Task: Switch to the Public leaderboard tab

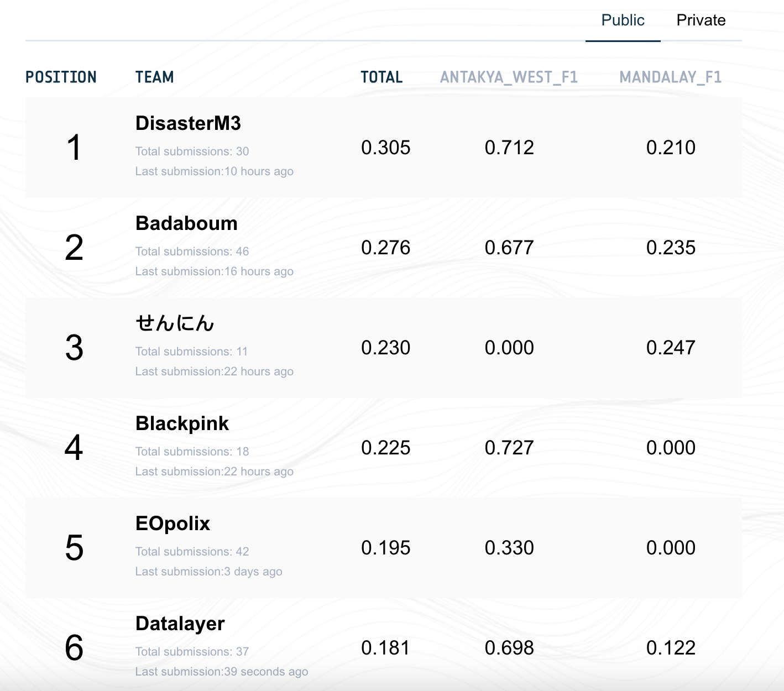Action: pyautogui.click(x=623, y=20)
